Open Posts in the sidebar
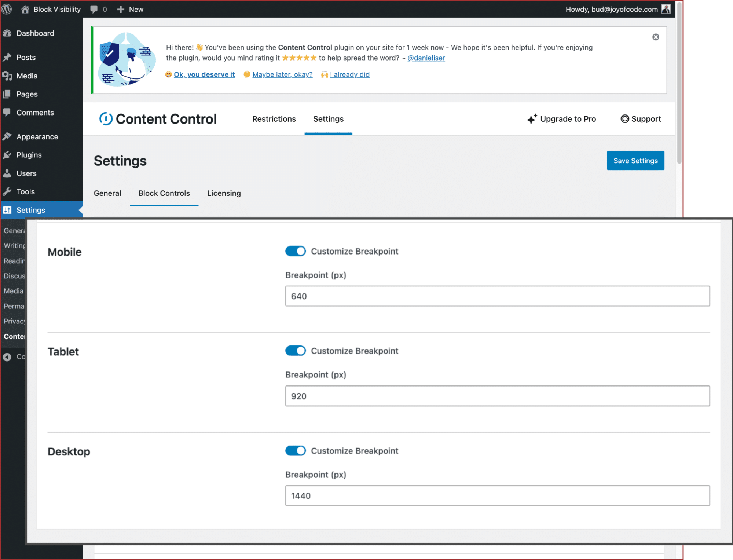Screen dimensions: 733x560 [41, 58]
